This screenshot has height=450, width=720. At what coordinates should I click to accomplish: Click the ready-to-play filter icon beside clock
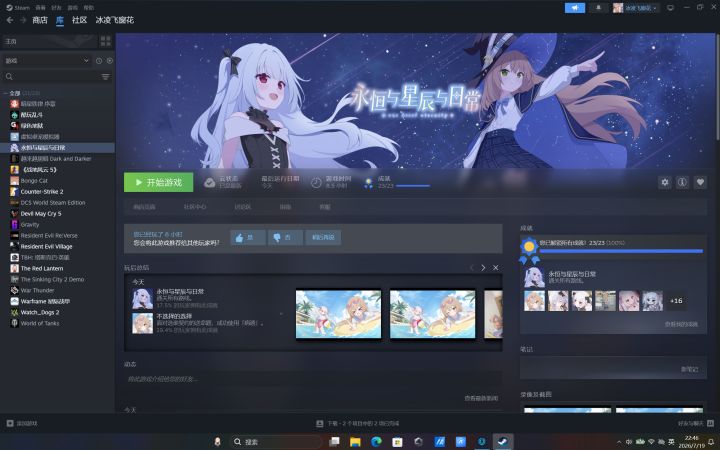[110, 61]
